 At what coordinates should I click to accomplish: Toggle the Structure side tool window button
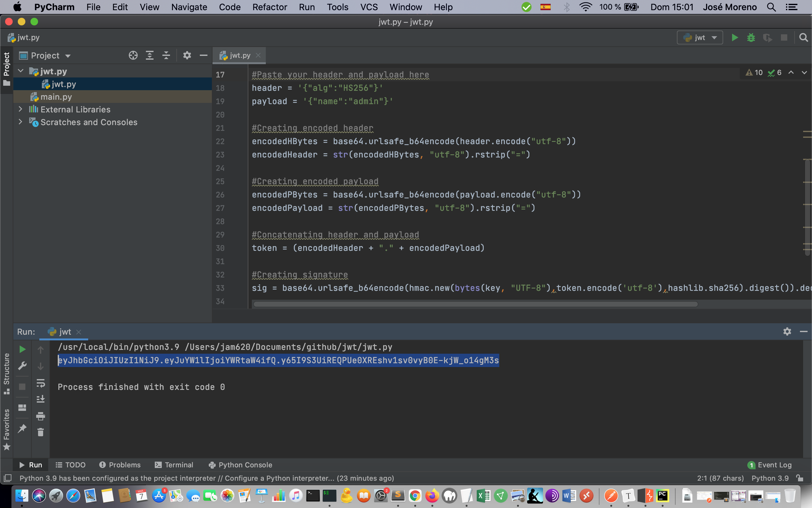tap(6, 374)
